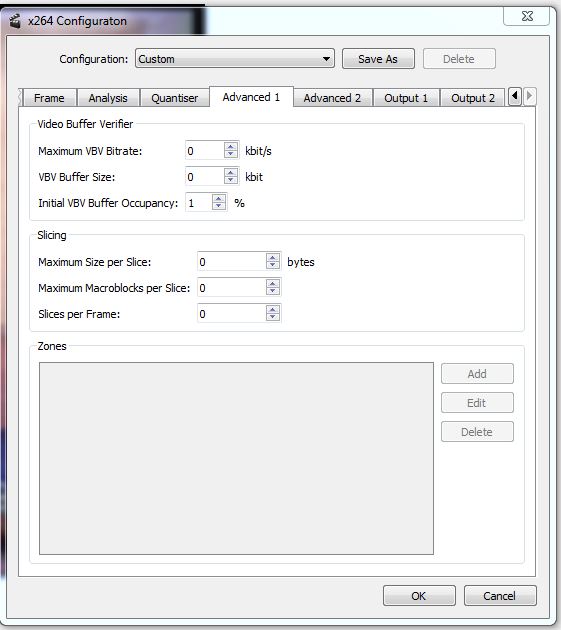
Task: Select the Quantiser tab
Action: pyautogui.click(x=174, y=98)
